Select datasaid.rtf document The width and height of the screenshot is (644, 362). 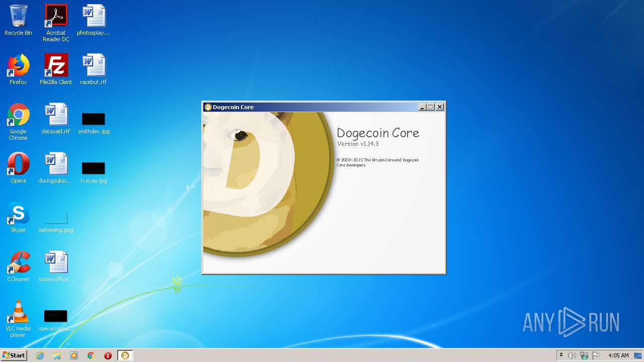[56, 119]
